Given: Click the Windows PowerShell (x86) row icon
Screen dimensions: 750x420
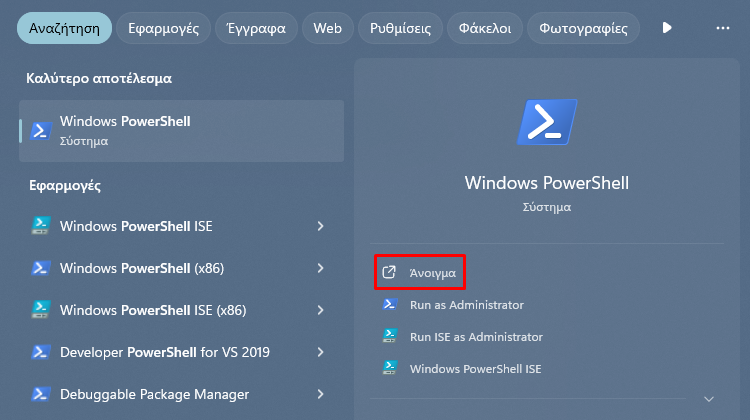Looking at the screenshot, I should [x=41, y=268].
